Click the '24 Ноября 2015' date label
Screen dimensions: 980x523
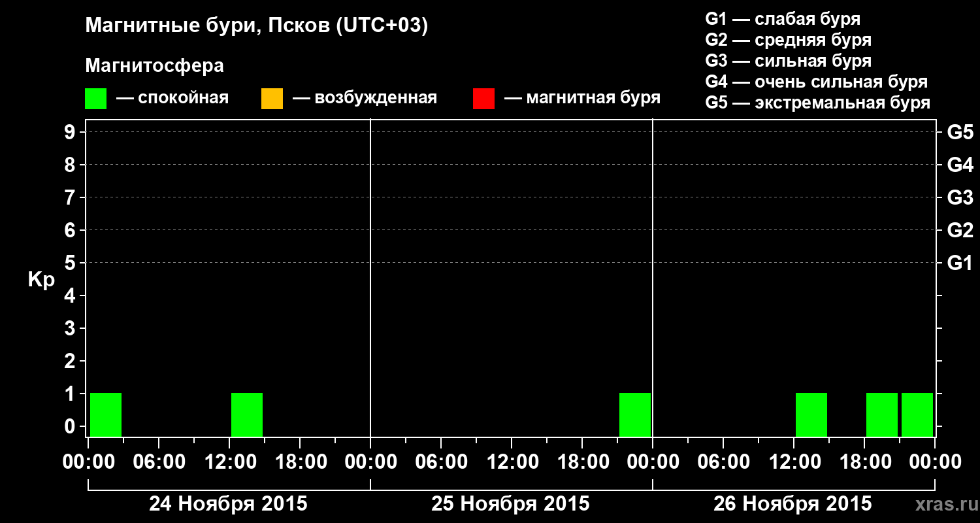(x=228, y=503)
